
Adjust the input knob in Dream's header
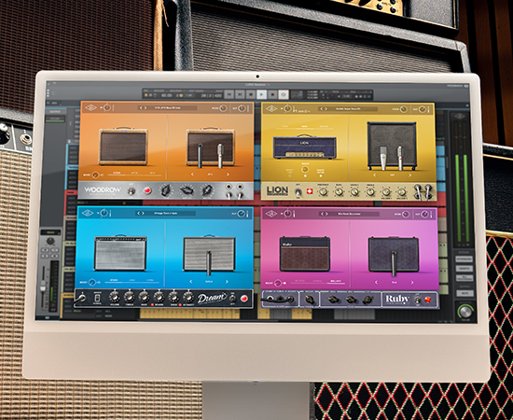(x=104, y=213)
